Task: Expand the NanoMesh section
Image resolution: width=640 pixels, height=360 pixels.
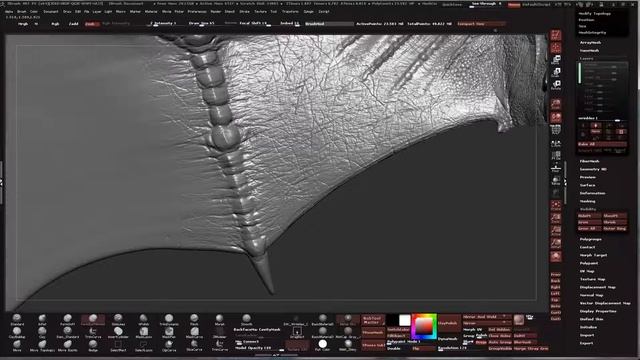Action: point(589,51)
